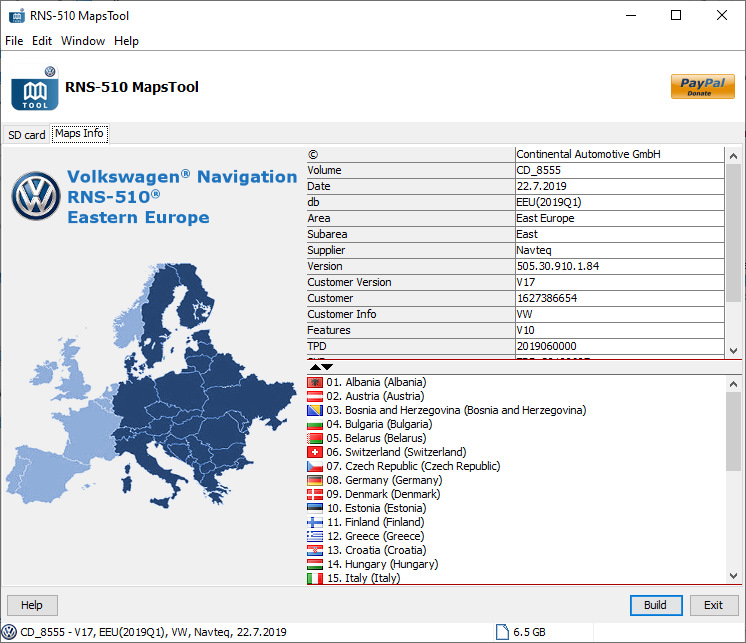Click the Germany flag icon
Screen dimensions: 746x643
pyautogui.click(x=314, y=480)
